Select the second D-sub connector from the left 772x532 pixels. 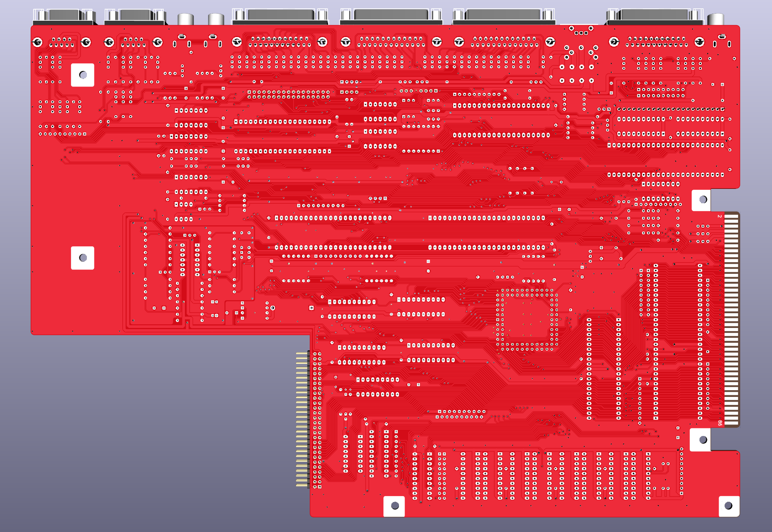(136, 17)
